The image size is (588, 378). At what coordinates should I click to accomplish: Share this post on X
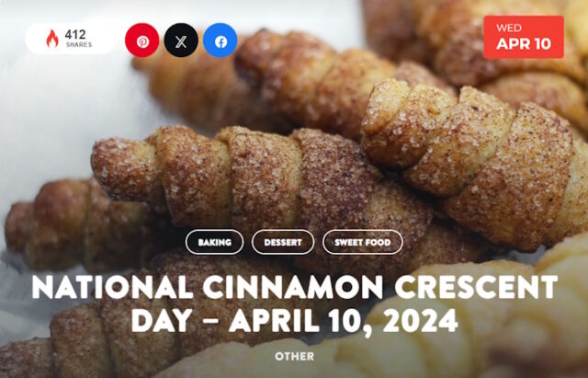coord(181,40)
